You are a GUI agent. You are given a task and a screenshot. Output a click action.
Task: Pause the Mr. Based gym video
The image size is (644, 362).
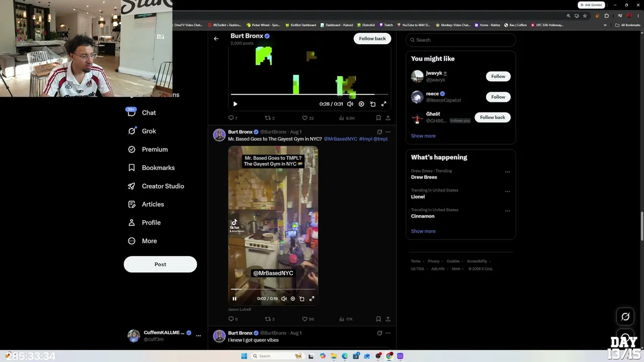(234, 299)
